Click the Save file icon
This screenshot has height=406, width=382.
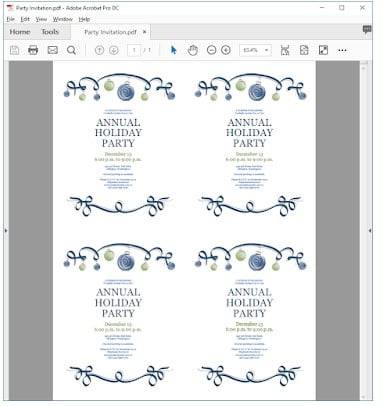pos(14,50)
